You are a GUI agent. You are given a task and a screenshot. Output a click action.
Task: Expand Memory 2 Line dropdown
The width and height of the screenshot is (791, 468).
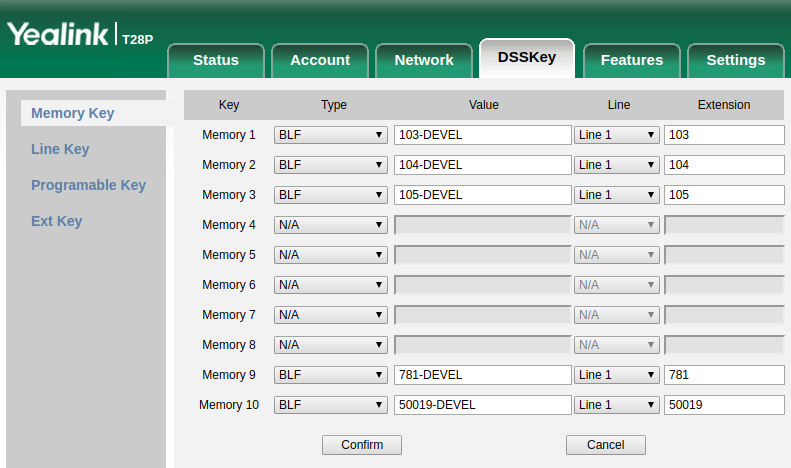[616, 165]
